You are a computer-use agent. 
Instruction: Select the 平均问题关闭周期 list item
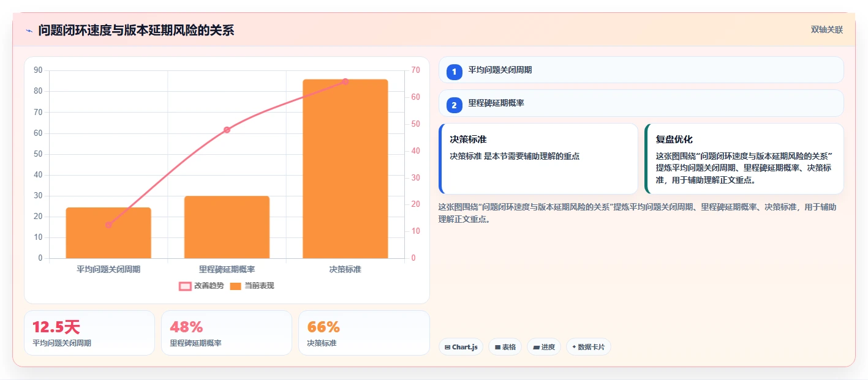(641, 70)
